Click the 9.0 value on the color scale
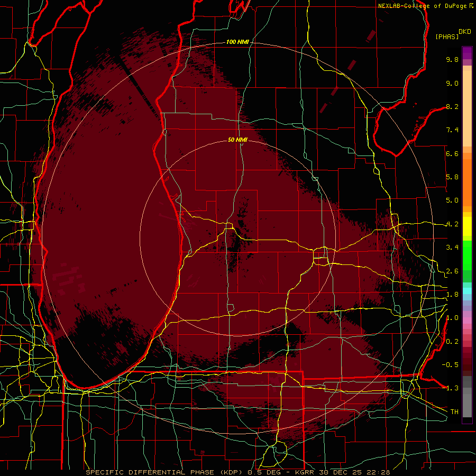The image size is (476, 476). (452, 83)
